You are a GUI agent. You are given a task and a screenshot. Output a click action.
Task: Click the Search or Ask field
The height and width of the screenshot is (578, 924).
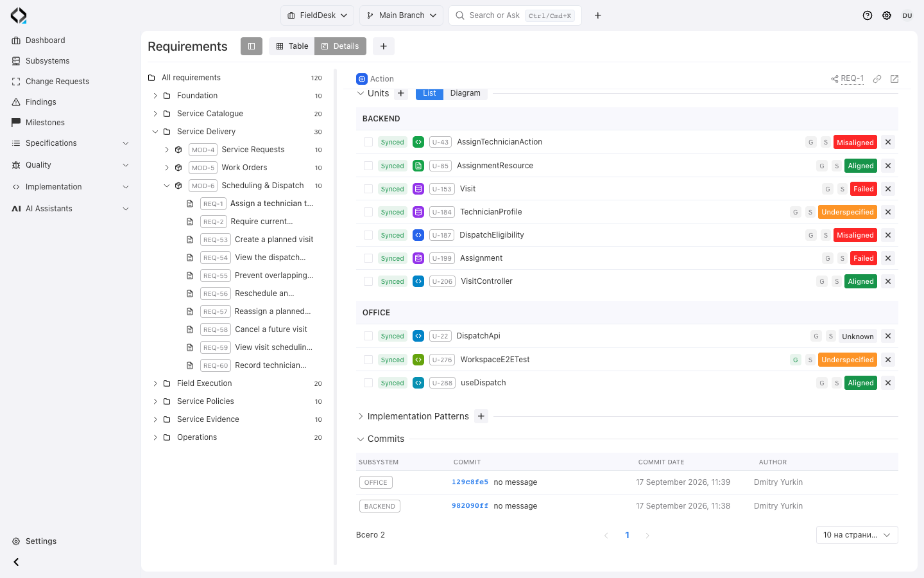click(515, 15)
